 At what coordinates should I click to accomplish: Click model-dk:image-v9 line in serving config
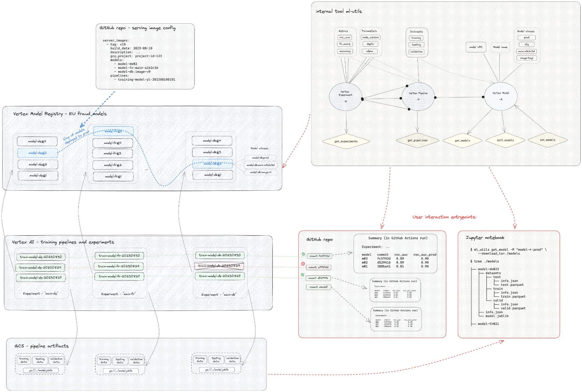(134, 72)
